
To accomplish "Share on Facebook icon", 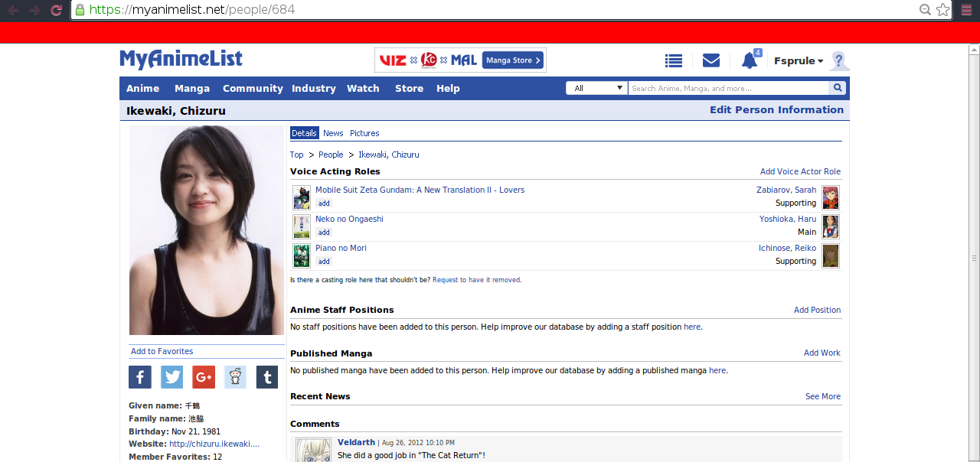I will tap(140, 377).
